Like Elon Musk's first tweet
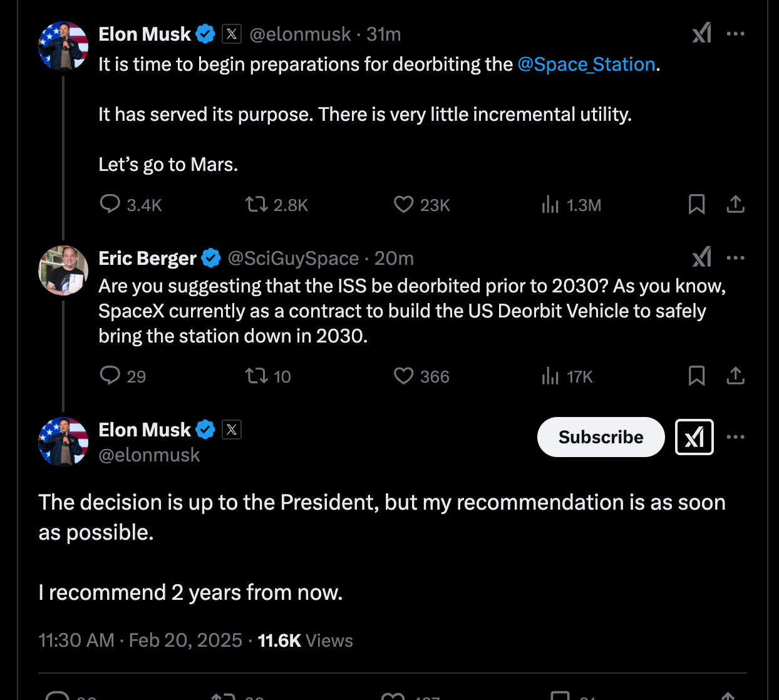The width and height of the screenshot is (779, 700). (403, 204)
